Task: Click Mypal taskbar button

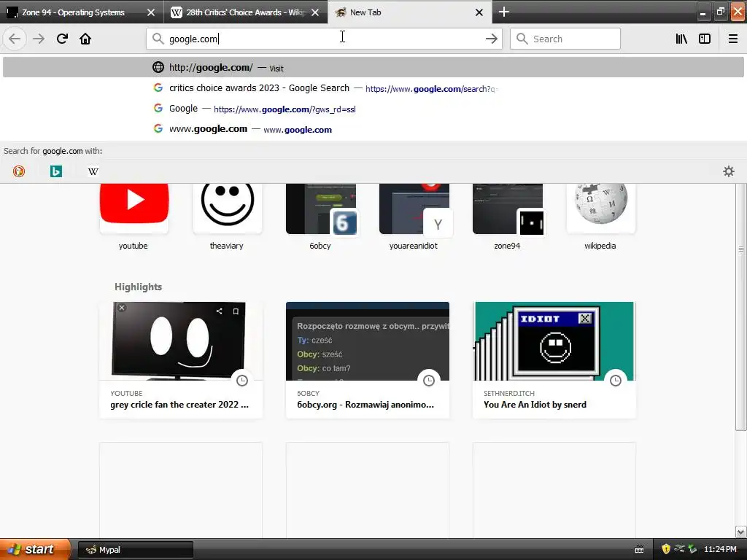Action: click(x=135, y=550)
